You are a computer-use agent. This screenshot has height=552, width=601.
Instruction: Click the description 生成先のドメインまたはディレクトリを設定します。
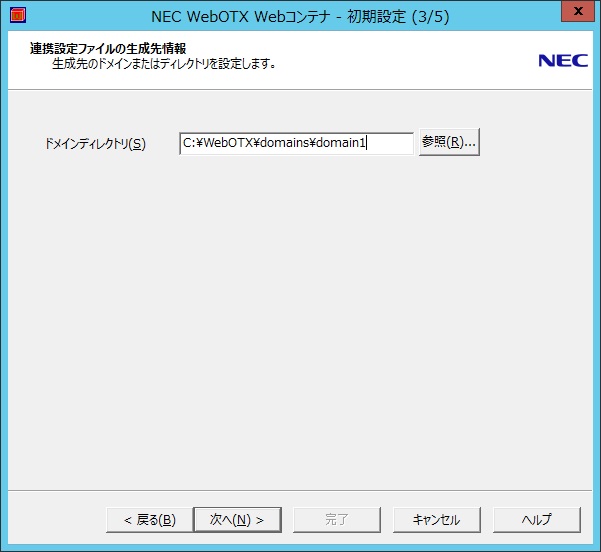click(x=164, y=64)
